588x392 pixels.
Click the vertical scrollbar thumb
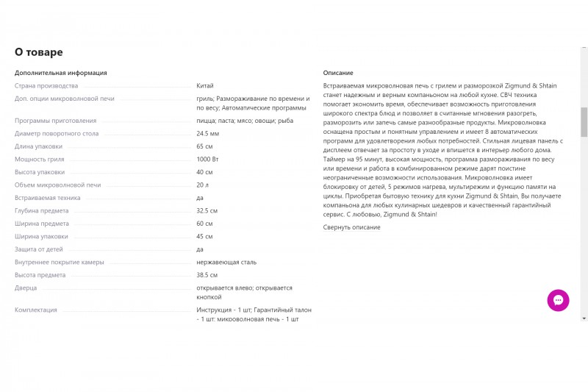tap(584, 122)
